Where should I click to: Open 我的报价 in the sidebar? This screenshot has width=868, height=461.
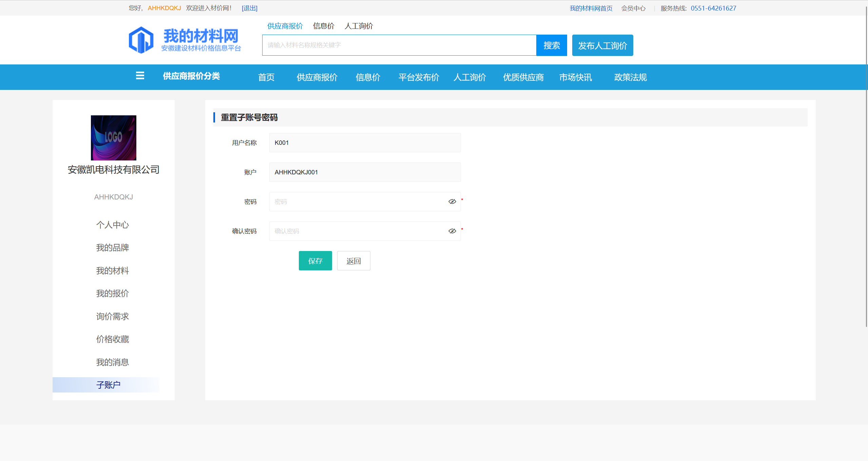click(112, 293)
